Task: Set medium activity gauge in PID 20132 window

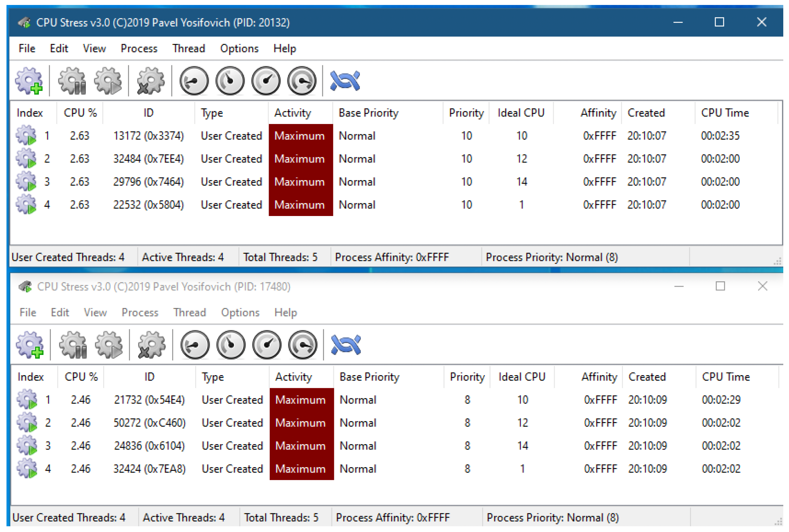Action: pos(230,81)
